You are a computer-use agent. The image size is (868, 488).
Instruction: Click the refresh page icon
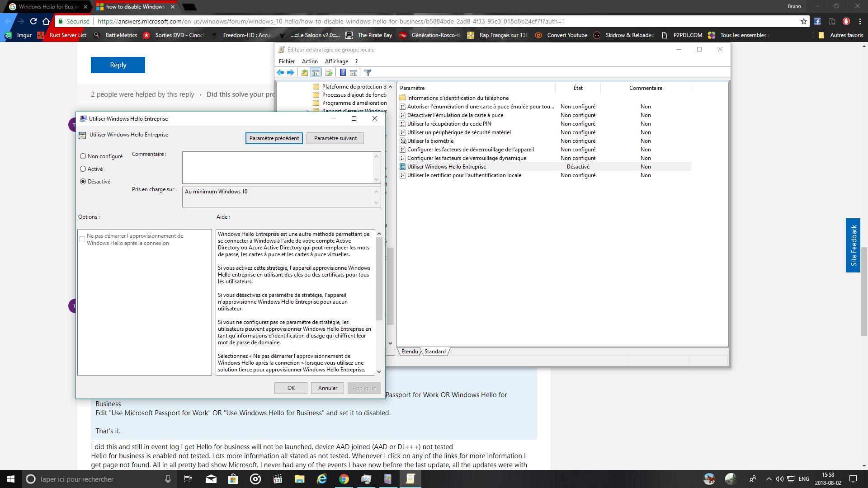[33, 21]
